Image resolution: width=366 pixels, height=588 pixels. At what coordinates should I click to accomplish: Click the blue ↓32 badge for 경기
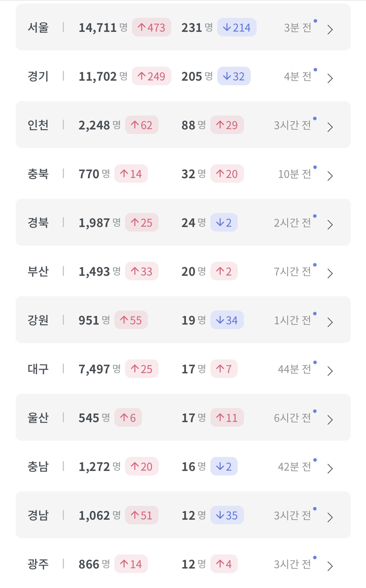(234, 76)
